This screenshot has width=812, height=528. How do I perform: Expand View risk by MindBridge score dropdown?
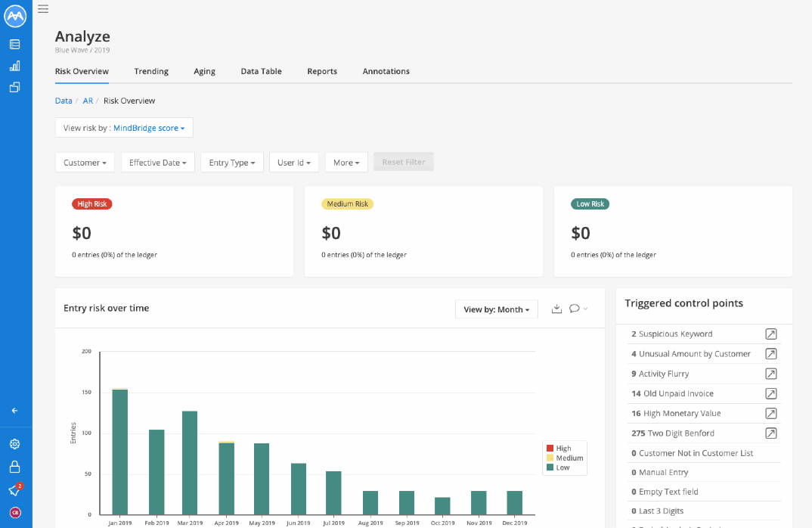124,128
